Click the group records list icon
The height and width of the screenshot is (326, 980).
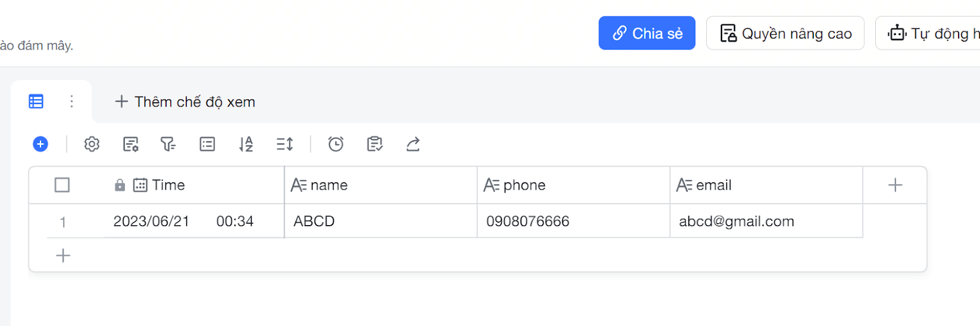click(x=208, y=144)
